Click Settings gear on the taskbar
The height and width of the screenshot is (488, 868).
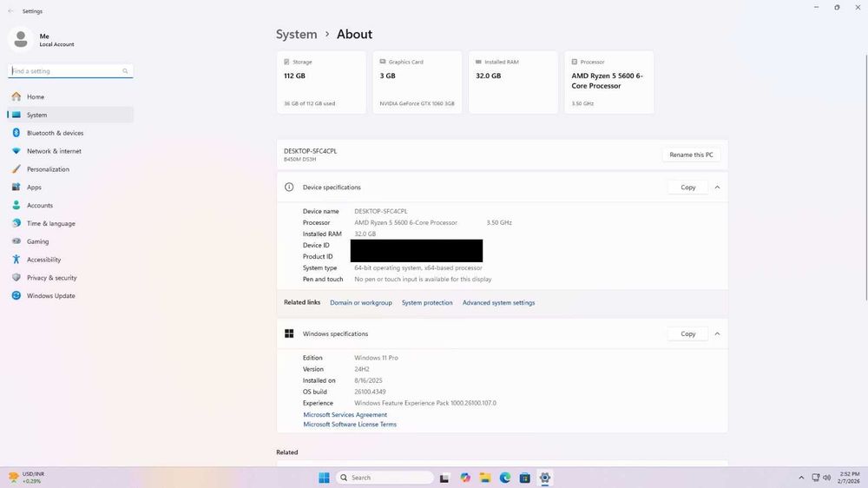click(545, 478)
